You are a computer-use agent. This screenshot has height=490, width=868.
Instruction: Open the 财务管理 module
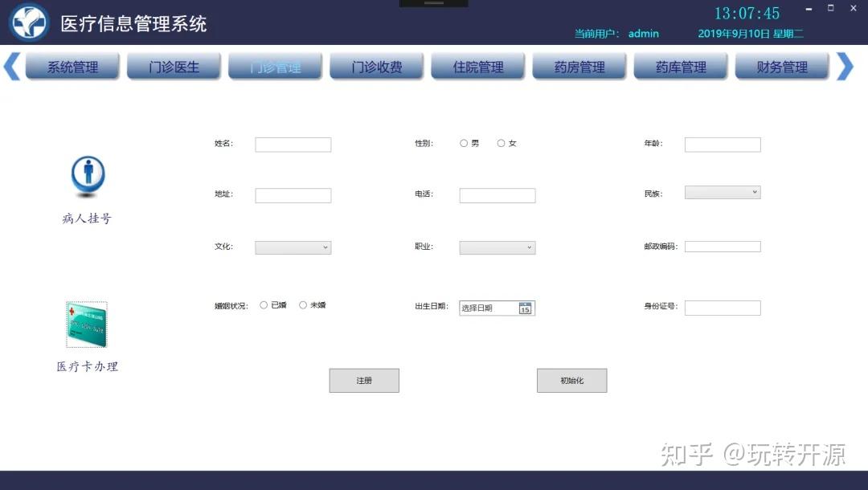(783, 66)
